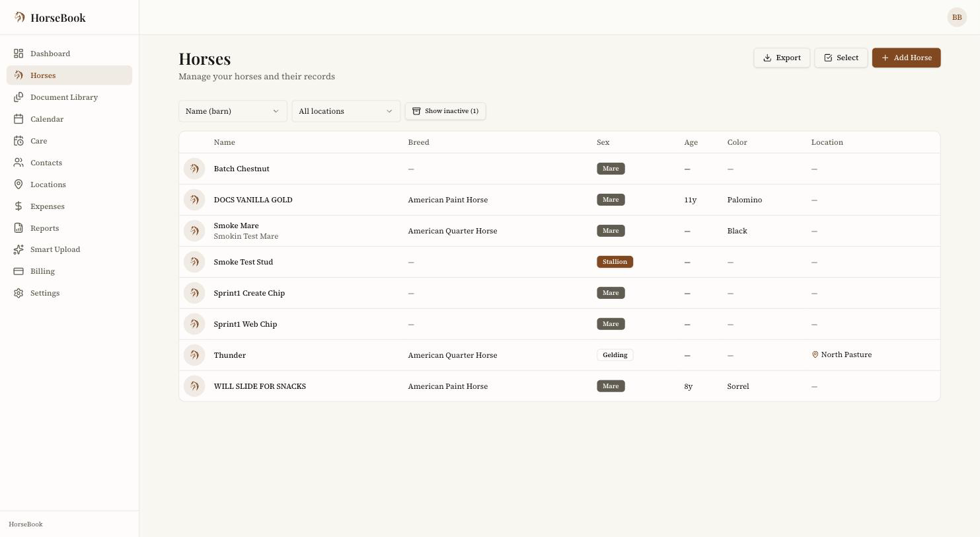
Task: Open the BB user avatar menu
Action: pos(957,17)
